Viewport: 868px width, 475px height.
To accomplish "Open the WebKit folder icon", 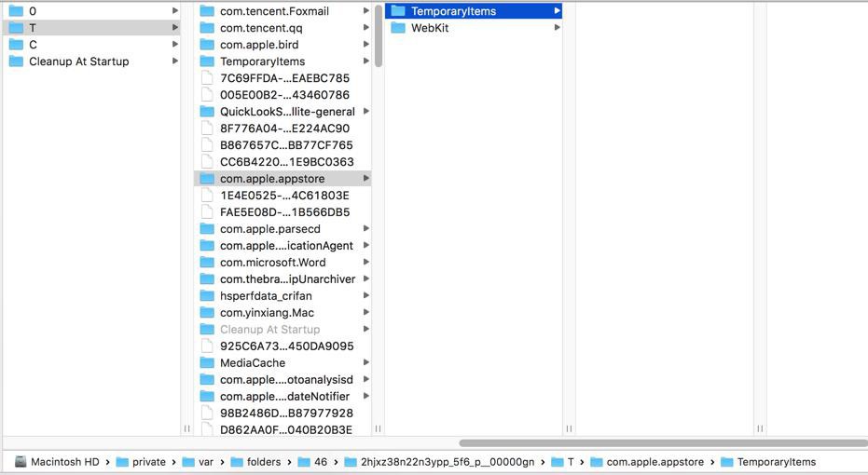I will click(x=398, y=28).
